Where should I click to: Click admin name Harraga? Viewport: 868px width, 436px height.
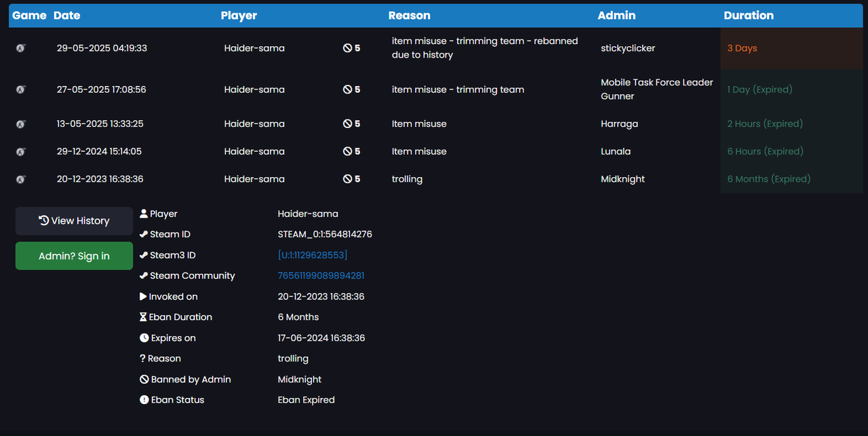[x=619, y=124]
